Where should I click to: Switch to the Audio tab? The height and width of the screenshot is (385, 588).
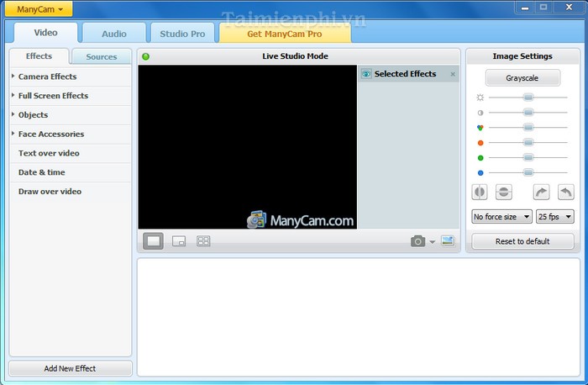click(114, 34)
